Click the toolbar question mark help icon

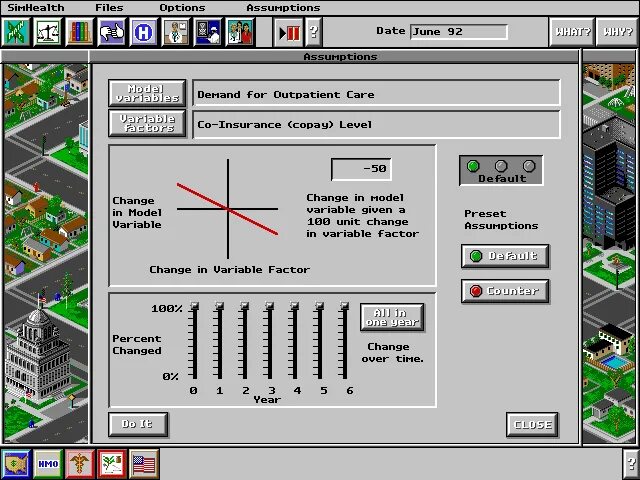313,32
